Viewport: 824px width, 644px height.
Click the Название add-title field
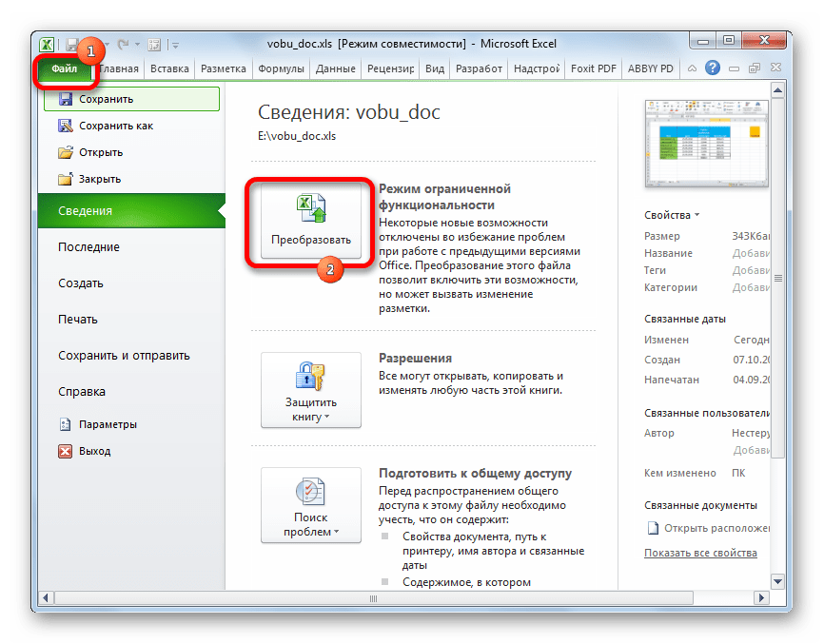[x=751, y=253]
